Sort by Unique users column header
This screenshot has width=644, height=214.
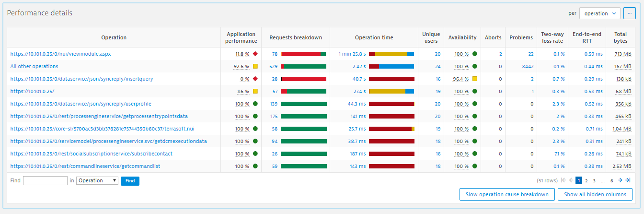coord(431,37)
